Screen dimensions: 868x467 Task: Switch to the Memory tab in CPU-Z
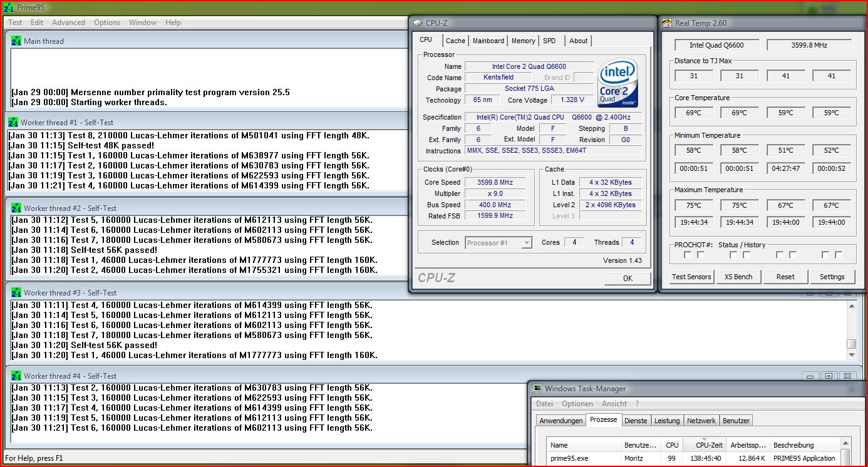click(523, 41)
